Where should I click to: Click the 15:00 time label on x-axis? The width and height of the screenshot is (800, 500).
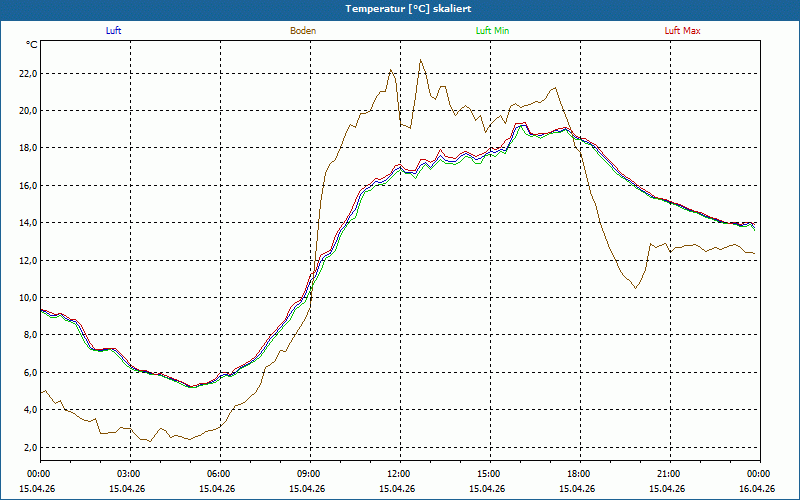pos(490,473)
